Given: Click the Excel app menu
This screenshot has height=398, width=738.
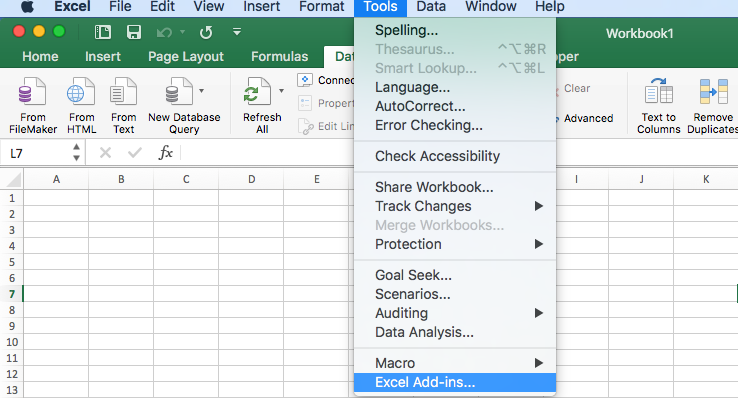Looking at the screenshot, I should click(72, 7).
